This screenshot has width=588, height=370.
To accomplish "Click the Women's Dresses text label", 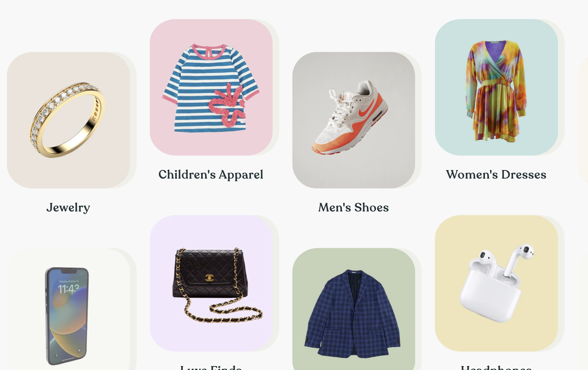I will (496, 175).
